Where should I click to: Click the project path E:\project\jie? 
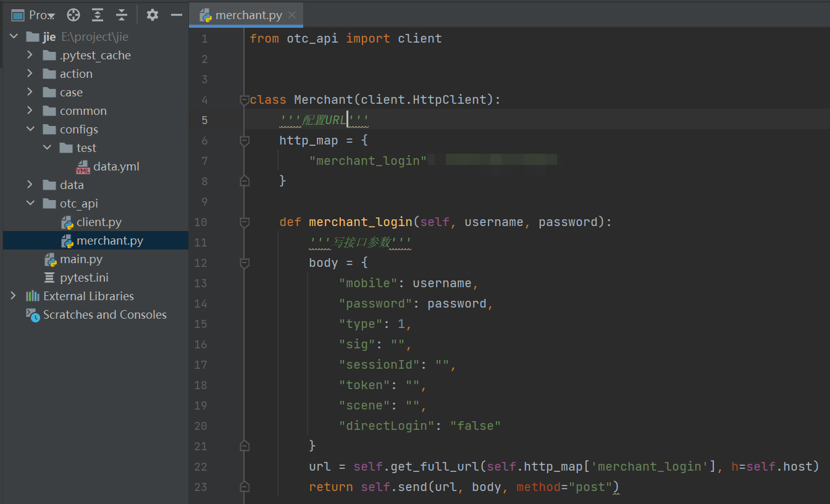click(94, 37)
